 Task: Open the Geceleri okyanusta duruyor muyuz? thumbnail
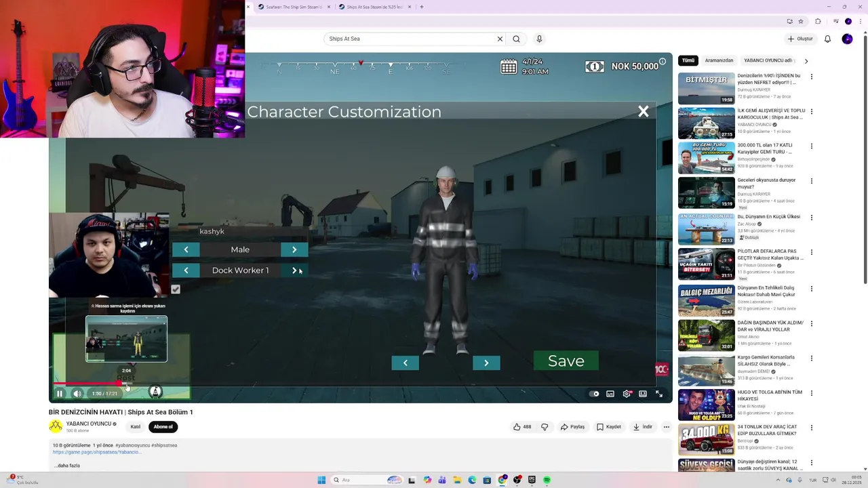click(x=706, y=192)
